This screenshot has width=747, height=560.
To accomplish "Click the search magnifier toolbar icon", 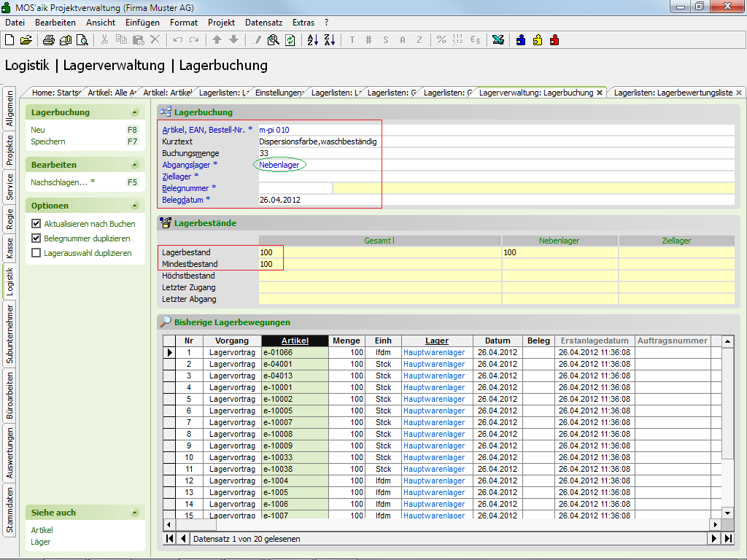I will coord(274,40).
